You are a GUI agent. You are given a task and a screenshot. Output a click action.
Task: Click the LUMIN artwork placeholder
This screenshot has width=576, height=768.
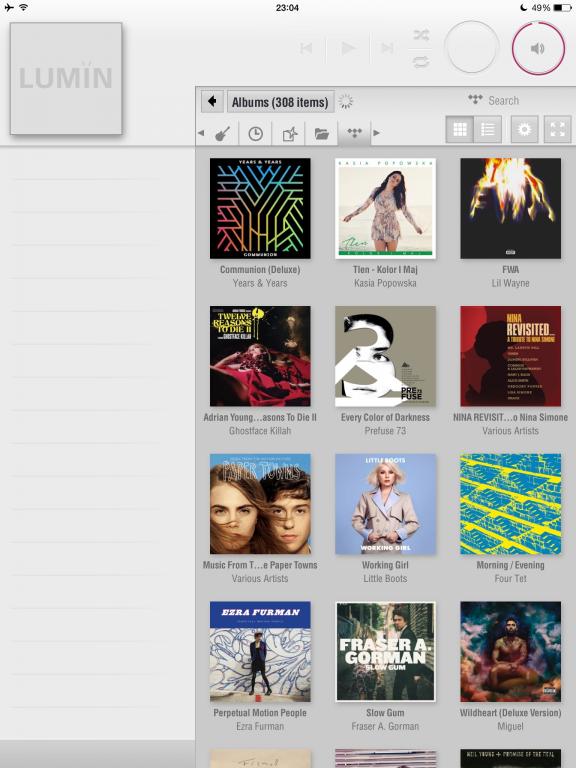tap(66, 78)
